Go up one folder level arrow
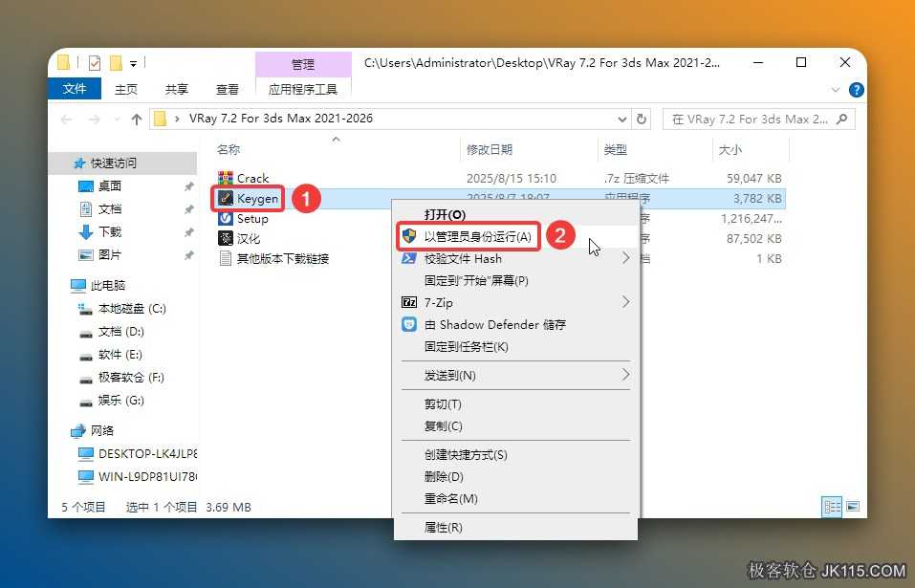 [137, 119]
